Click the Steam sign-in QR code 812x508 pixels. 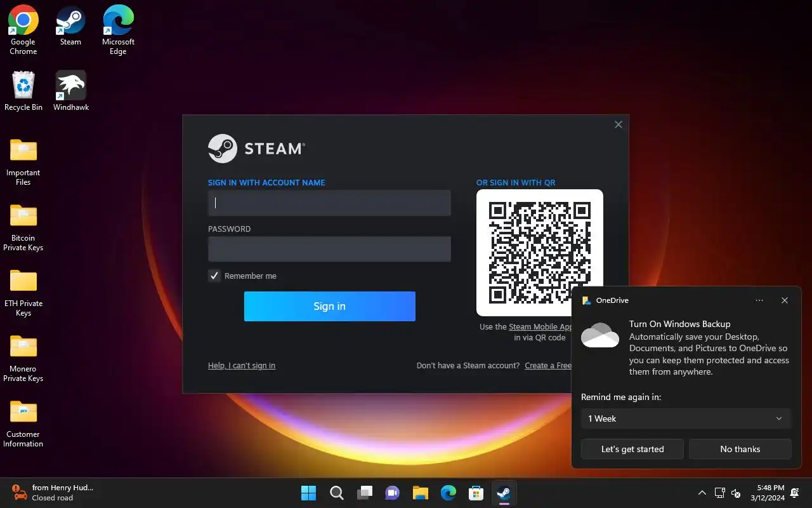pos(540,253)
